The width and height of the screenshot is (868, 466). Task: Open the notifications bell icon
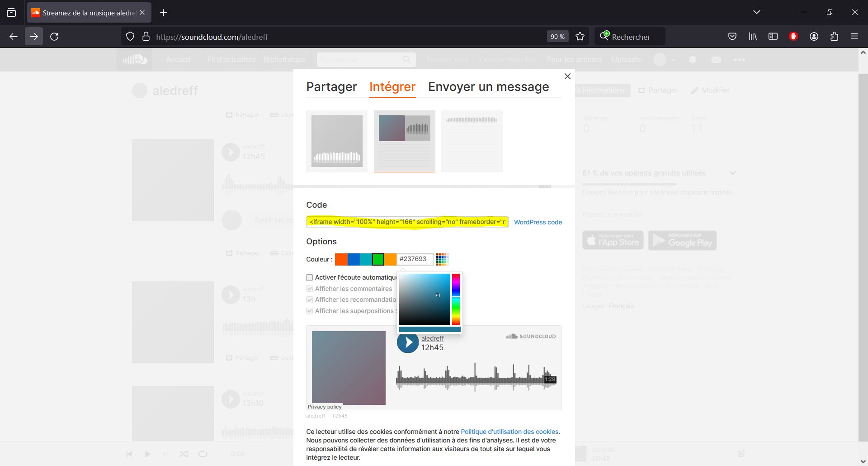coord(692,60)
